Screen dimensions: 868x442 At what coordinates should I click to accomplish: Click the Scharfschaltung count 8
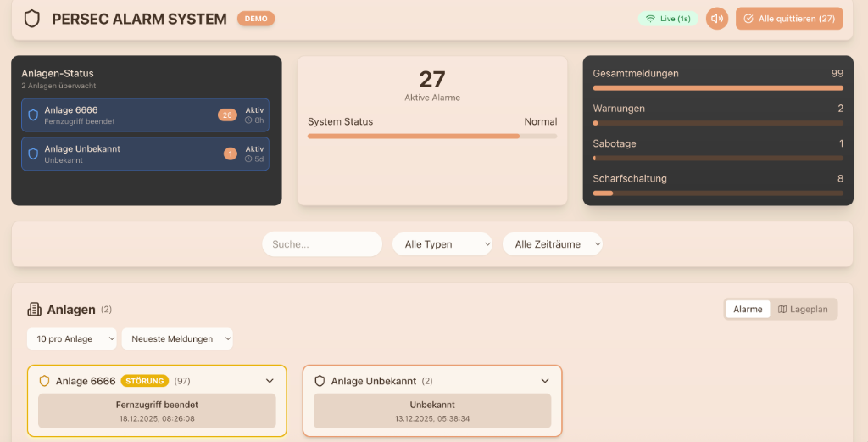point(840,178)
